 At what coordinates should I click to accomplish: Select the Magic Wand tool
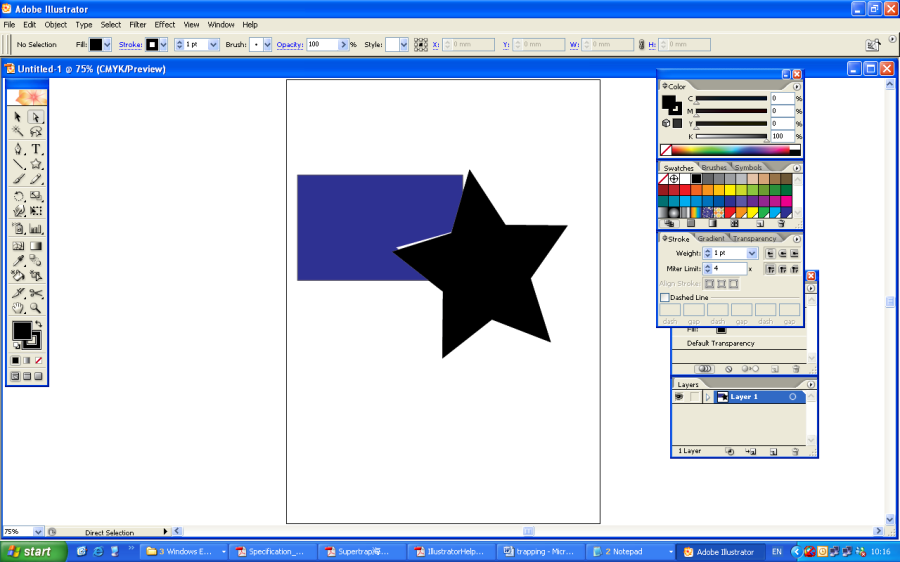click(x=18, y=132)
